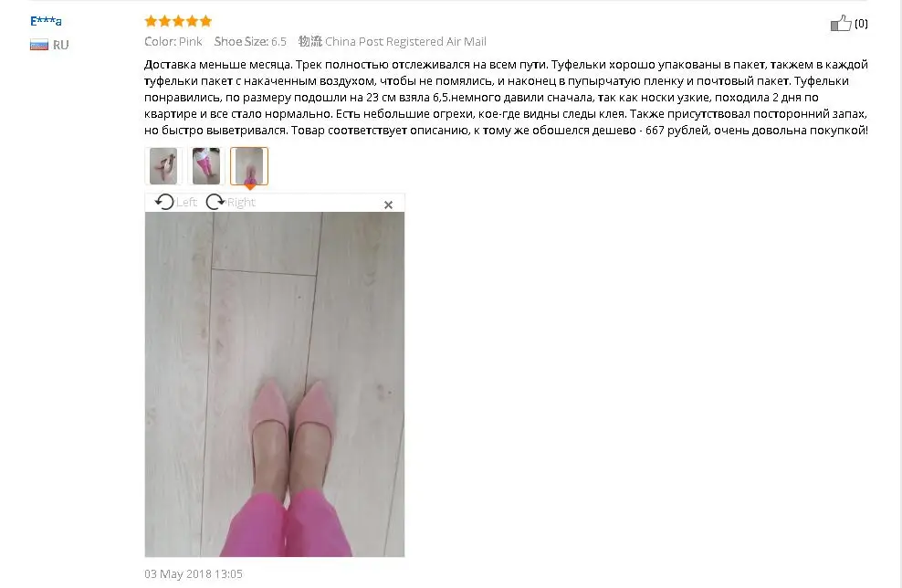This screenshot has width=902, height=588.
Task: Open reviewer E***a profile link
Action: tap(46, 21)
